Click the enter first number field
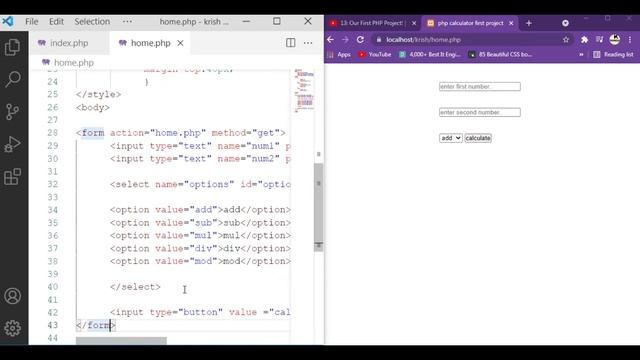This screenshot has width=640, height=360. pyautogui.click(x=480, y=87)
